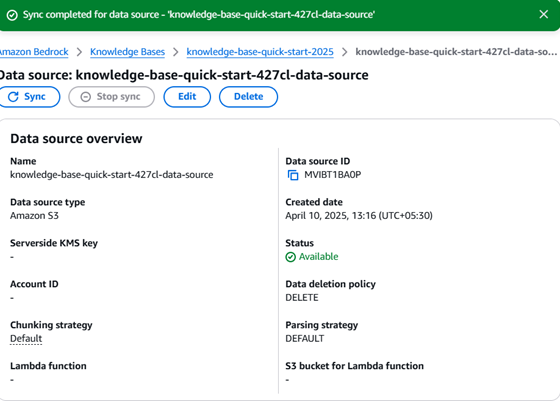This screenshot has width=560, height=401.
Task: Click the created date April 10, 2025
Action: coord(359,216)
